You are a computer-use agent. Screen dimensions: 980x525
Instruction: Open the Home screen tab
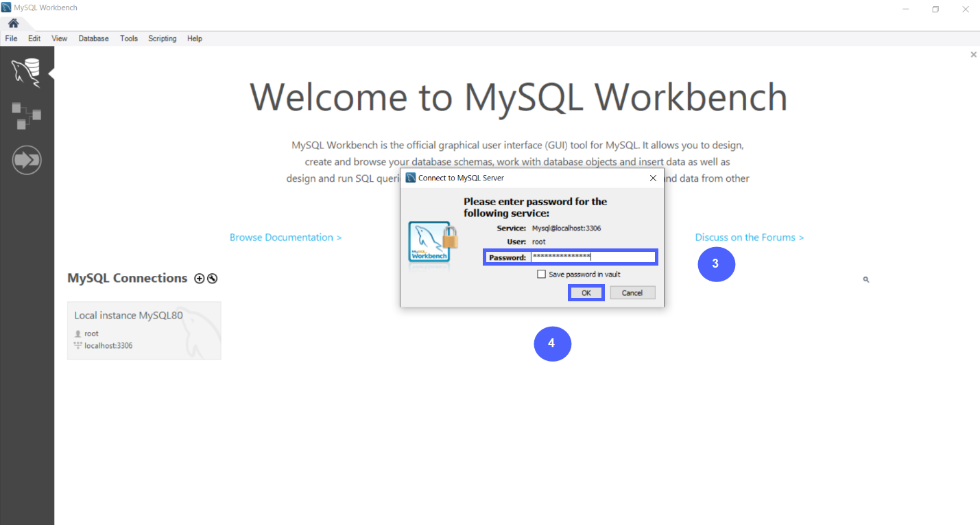tap(13, 23)
